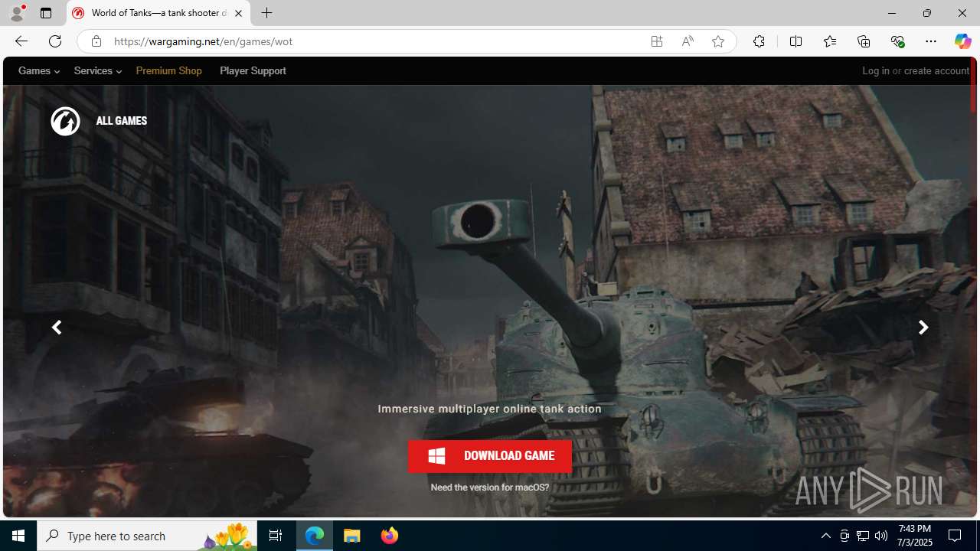Click DOWNLOAD GAME button

click(x=490, y=456)
